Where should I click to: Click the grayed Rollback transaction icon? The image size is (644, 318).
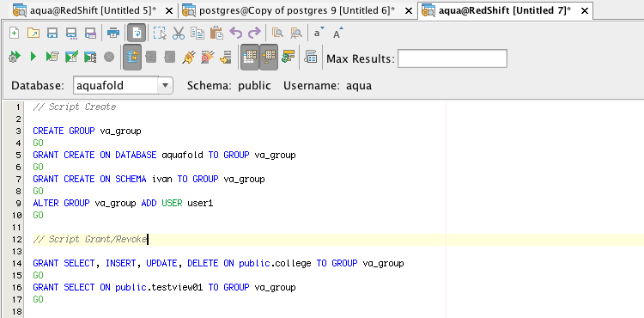point(170,57)
